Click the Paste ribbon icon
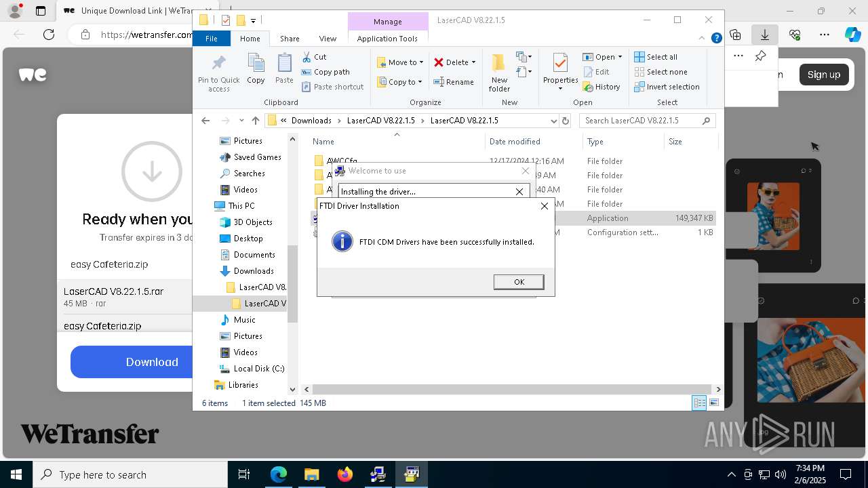 [284, 69]
